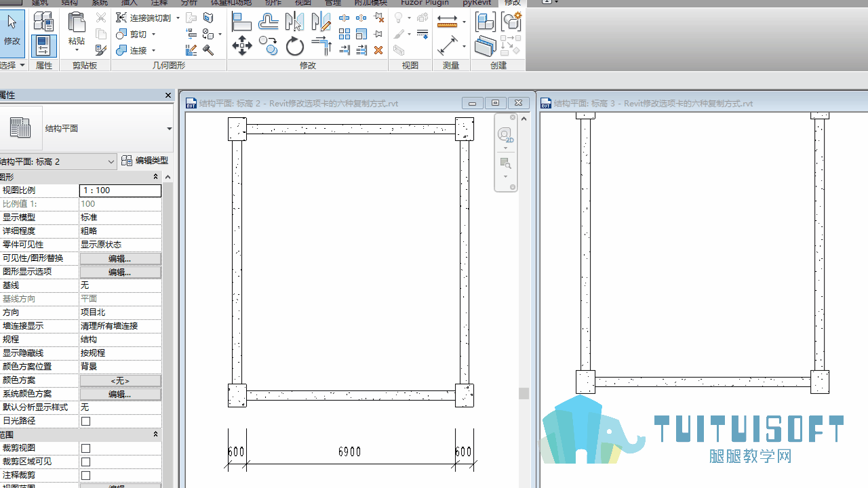Click the Create Assembly icon

point(486,22)
